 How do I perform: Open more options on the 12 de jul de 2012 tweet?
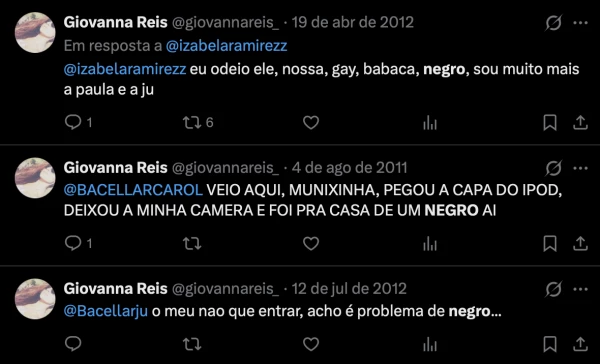[x=580, y=289]
